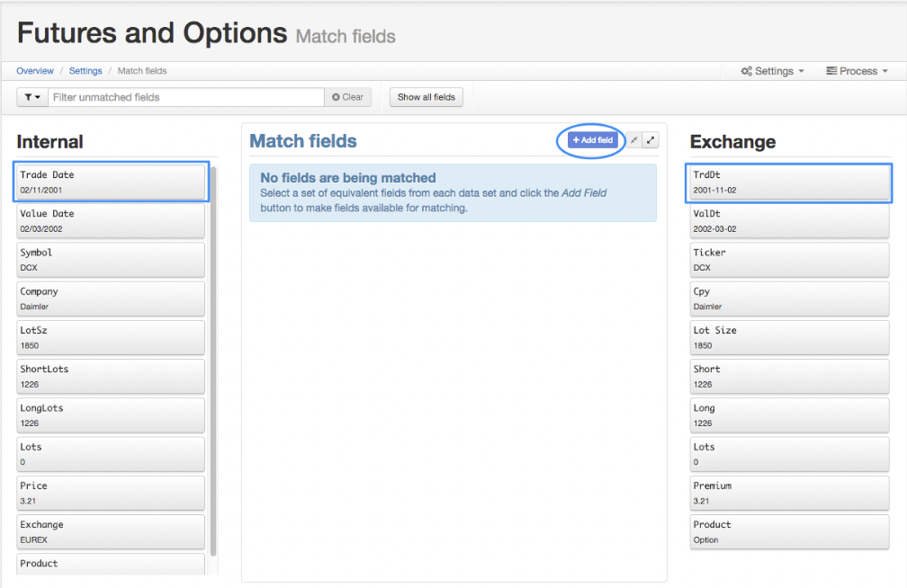
Task: Open the Overview breadcrumb page
Action: [35, 70]
